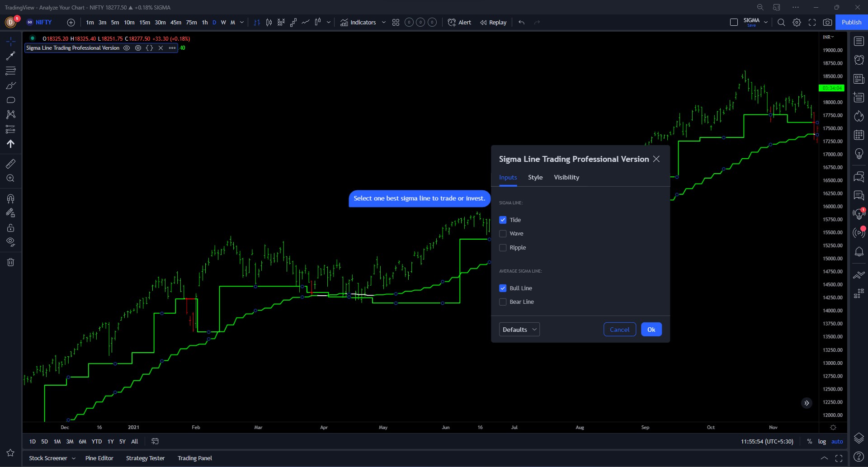Enable the Wave checkbox
The height and width of the screenshot is (467, 868).
pos(503,234)
